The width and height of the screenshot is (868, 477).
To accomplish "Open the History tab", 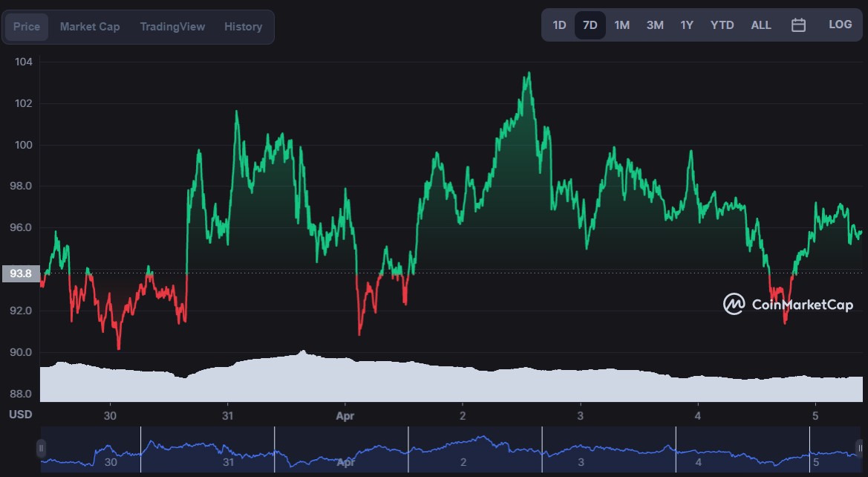I will (x=243, y=27).
